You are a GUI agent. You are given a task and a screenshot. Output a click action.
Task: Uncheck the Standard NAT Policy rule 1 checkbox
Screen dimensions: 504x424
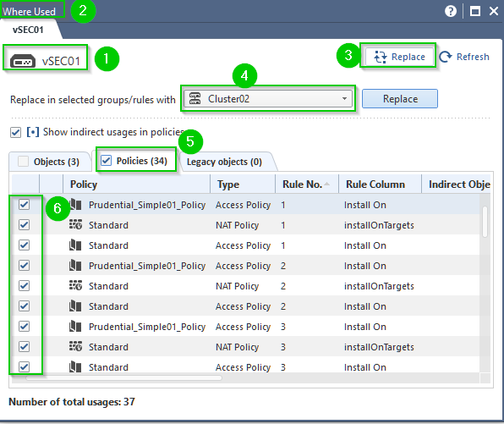click(x=25, y=224)
